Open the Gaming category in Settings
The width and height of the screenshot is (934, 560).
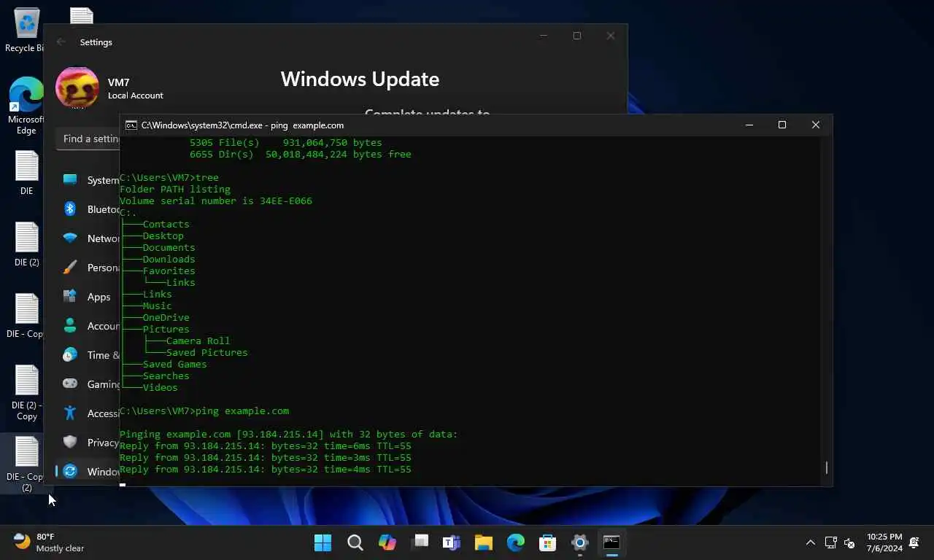coord(88,384)
